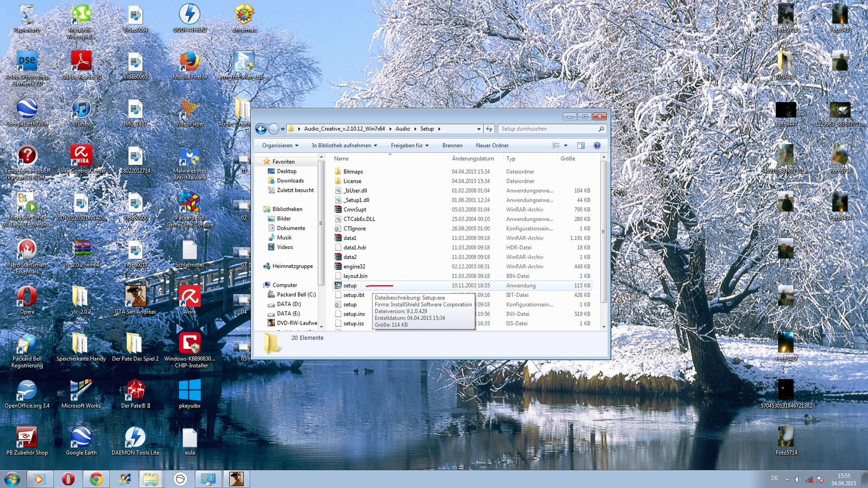
Task: Select the CTCabEx.DLL file
Action: point(463,219)
